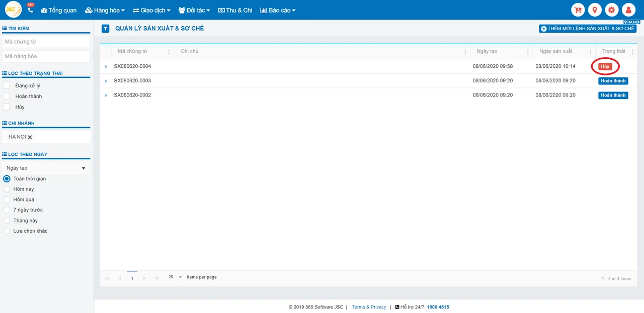Open column menu for Ghi chú
Viewport: 644px width, 313px height.
465,52
